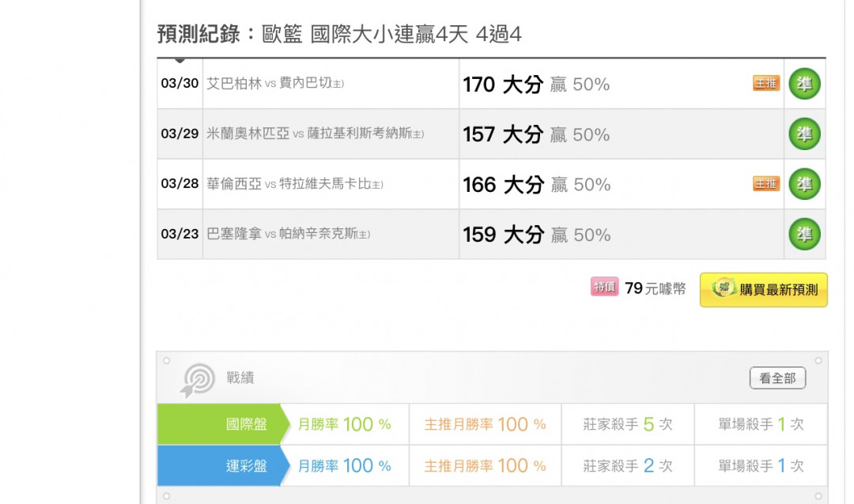Buy latest prediction with 購買最新預測 button
854x504 pixels.
click(764, 290)
